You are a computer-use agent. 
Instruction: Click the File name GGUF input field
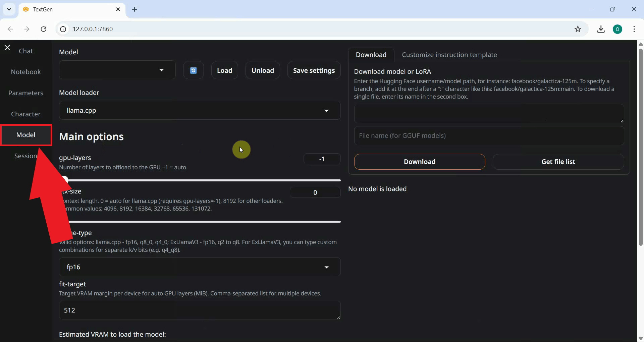pyautogui.click(x=489, y=135)
